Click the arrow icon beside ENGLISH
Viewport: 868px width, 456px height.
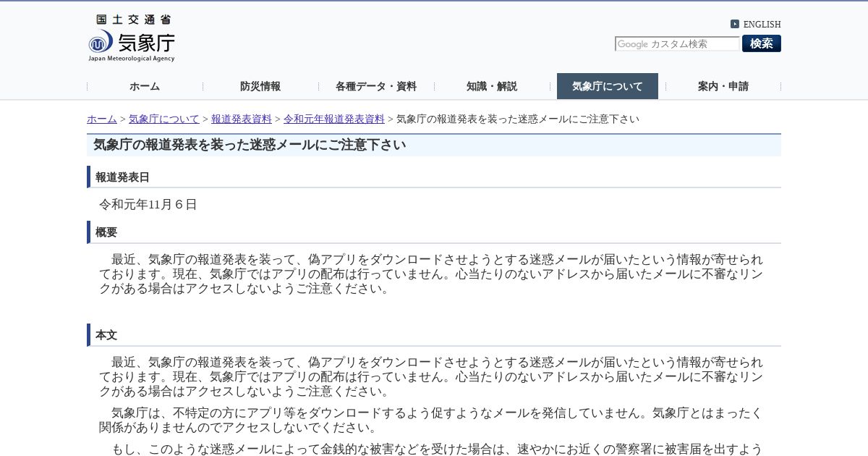click(735, 24)
